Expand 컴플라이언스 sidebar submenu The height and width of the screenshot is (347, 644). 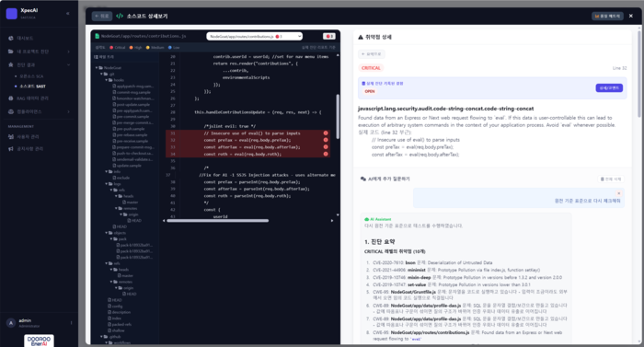coord(68,111)
